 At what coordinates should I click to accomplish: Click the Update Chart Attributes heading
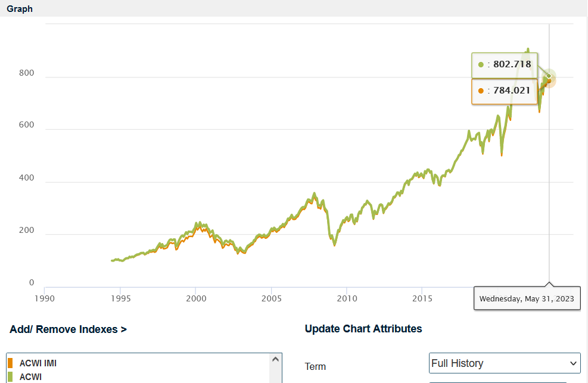(x=363, y=329)
